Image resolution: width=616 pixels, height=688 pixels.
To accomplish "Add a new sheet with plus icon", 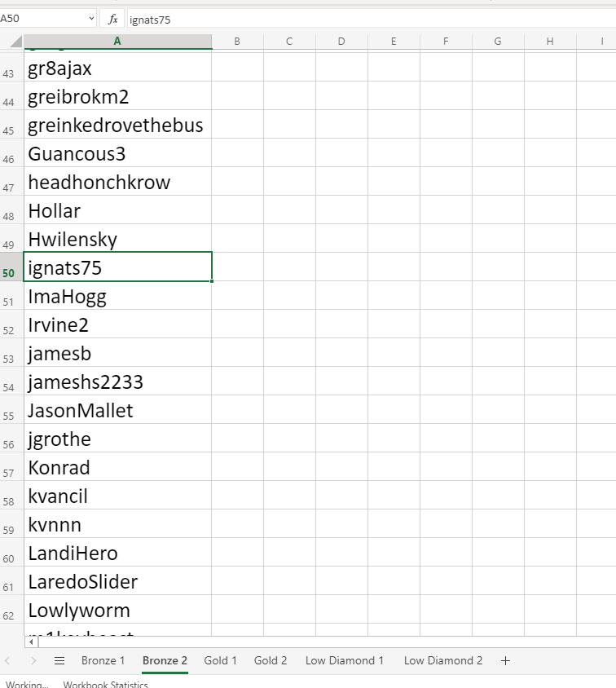I will (505, 660).
